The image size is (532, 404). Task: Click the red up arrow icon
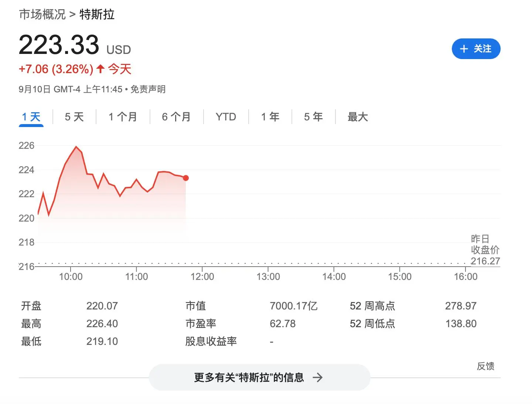(100, 69)
